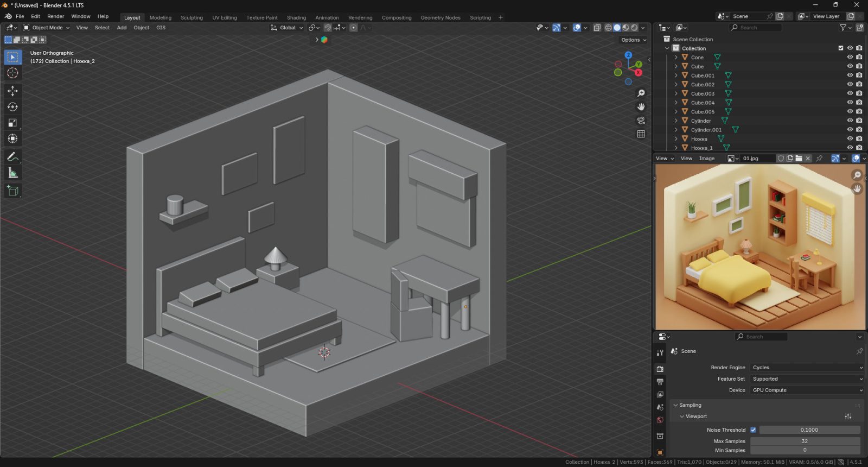
Task: Switch to Rendered viewport shading
Action: pyautogui.click(x=634, y=28)
